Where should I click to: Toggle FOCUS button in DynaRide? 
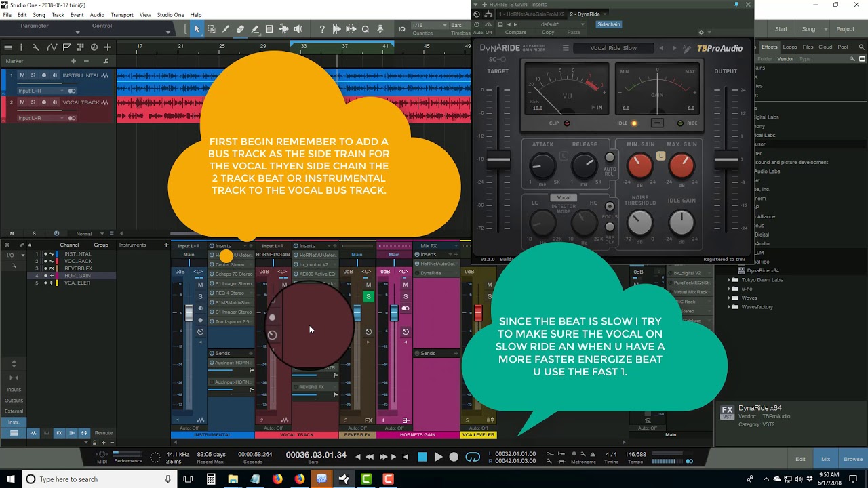point(610,207)
